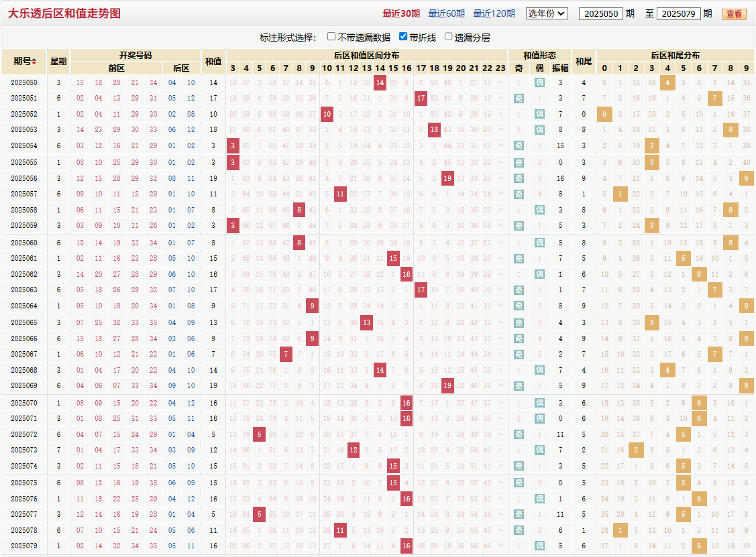This screenshot has height=557, width=756.
Task: Click the red 17 cell in row 2025051
Action: 421,98
